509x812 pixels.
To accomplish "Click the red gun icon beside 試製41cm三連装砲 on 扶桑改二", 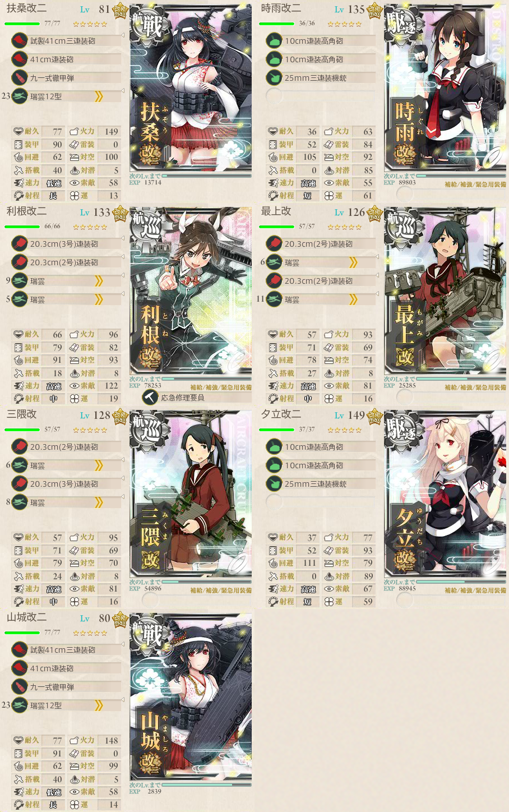I will click(20, 40).
